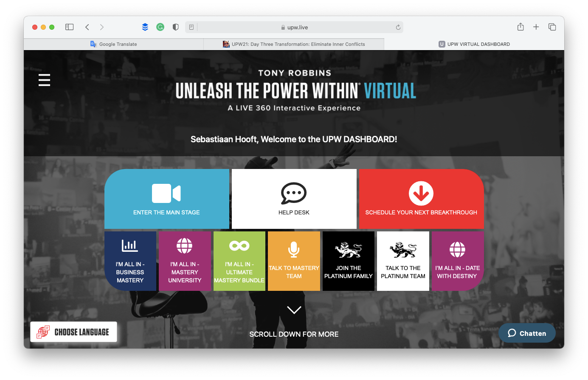Select the UPW Virtual Dashboard tab

pyautogui.click(x=474, y=44)
